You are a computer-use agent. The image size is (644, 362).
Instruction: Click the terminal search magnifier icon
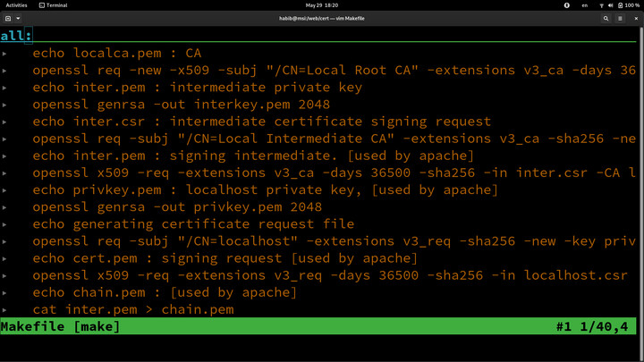[x=606, y=19]
